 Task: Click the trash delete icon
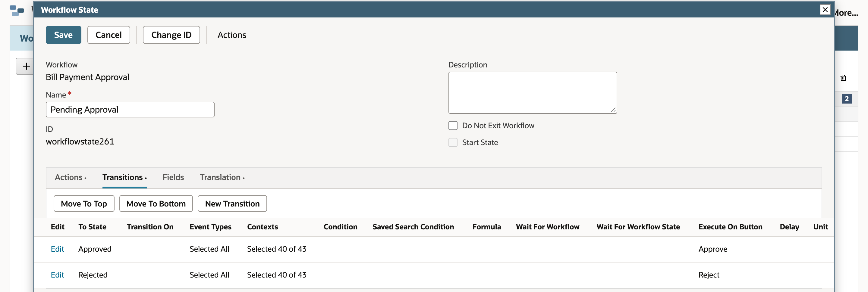pyautogui.click(x=843, y=78)
